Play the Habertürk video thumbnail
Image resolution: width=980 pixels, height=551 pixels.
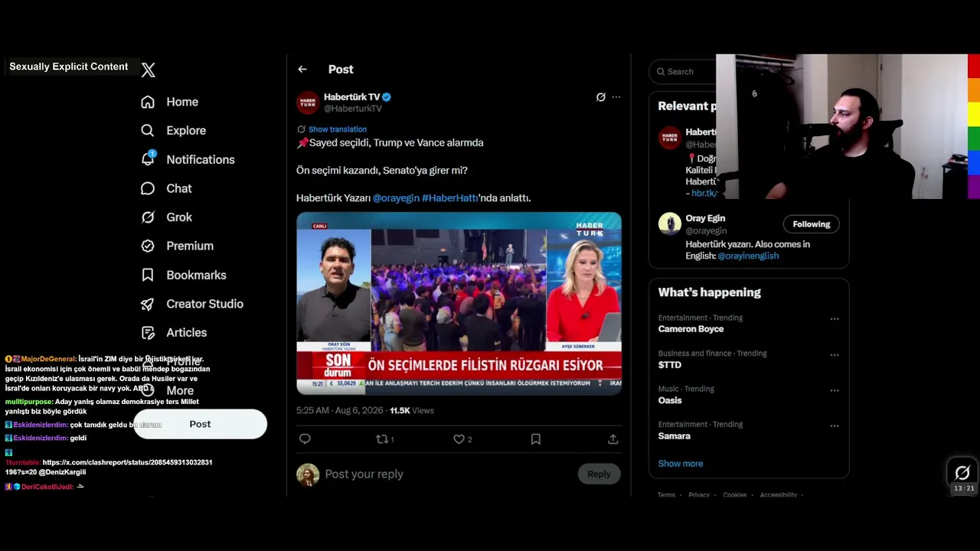tap(459, 303)
